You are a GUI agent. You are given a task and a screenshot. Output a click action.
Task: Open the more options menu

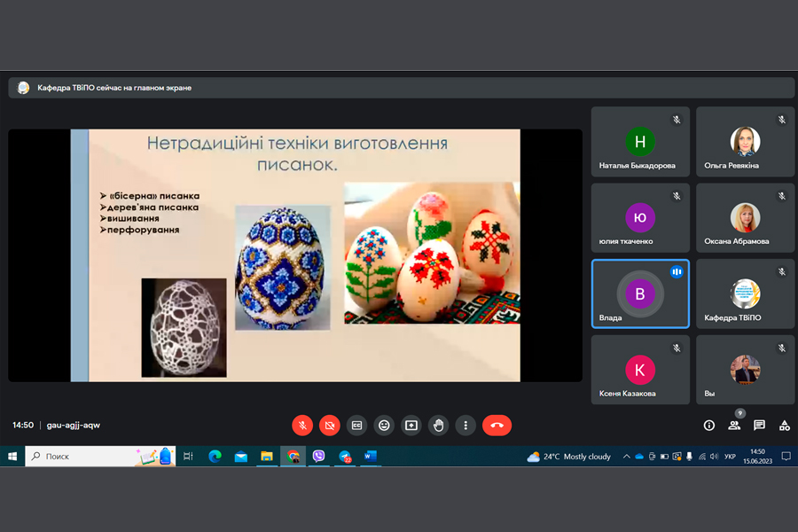tap(465, 426)
